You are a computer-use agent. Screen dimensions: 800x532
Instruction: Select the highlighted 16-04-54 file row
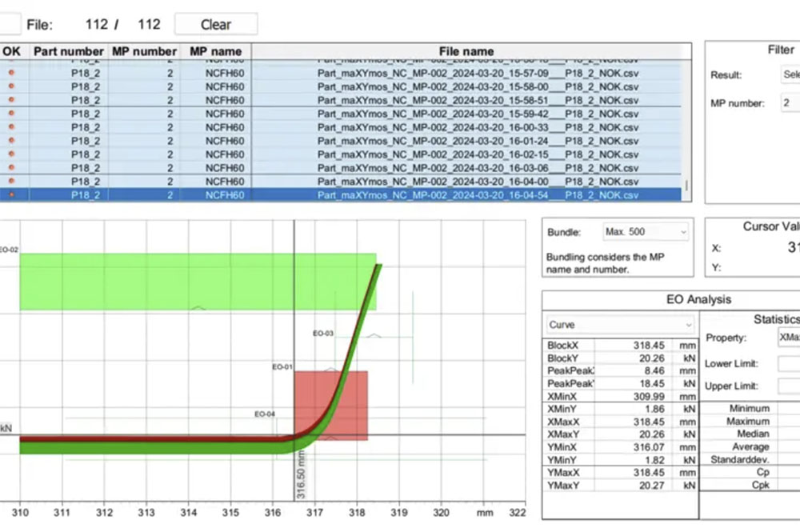(x=478, y=195)
